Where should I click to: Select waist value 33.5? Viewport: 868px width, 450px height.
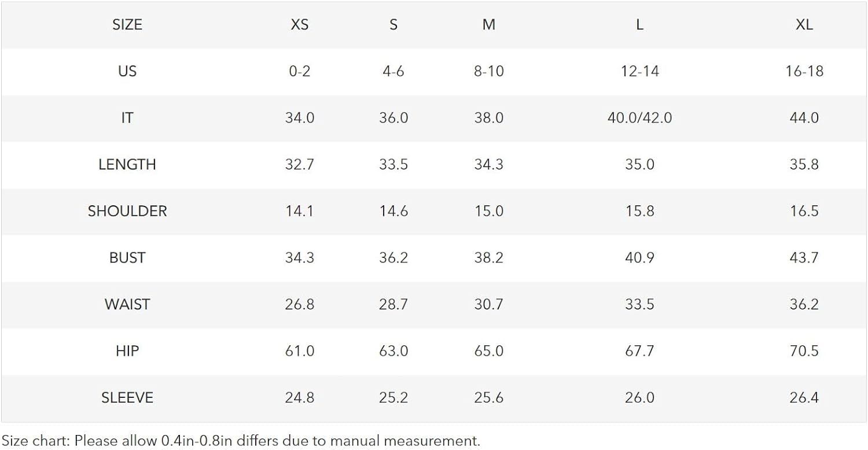(x=640, y=304)
